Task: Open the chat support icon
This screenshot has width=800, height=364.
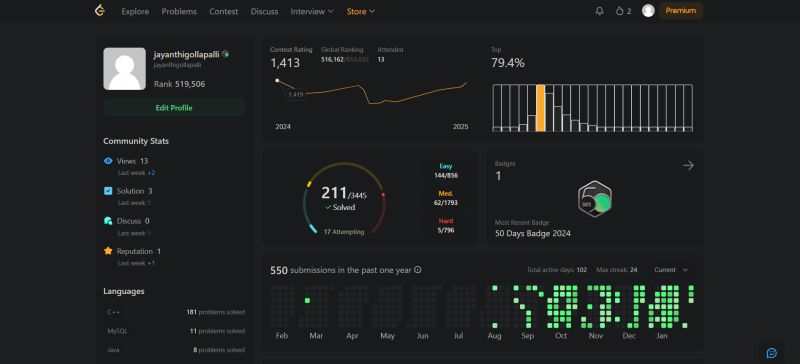Action: point(771,353)
